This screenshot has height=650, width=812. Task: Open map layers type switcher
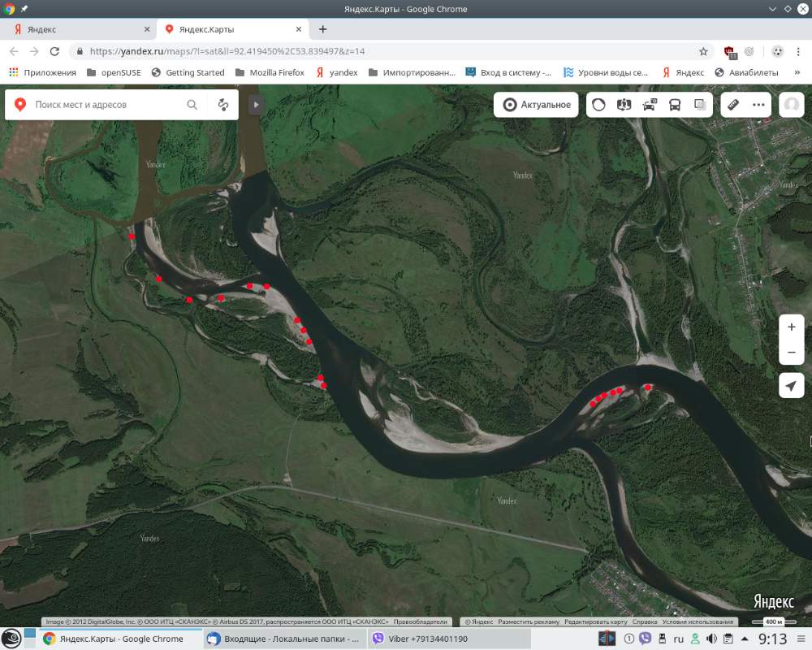coord(700,105)
